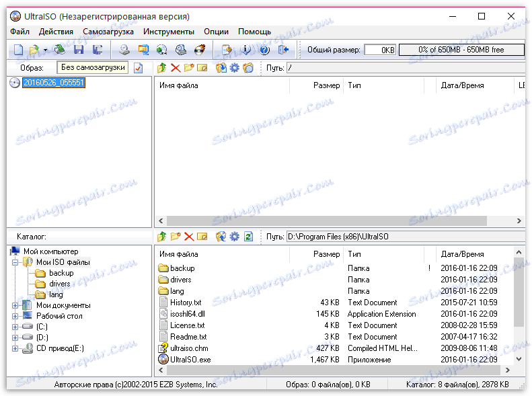Click the lower gear icon in catalog toolbar
Image resolution: width=532 pixels, height=396 pixels.
235,236
